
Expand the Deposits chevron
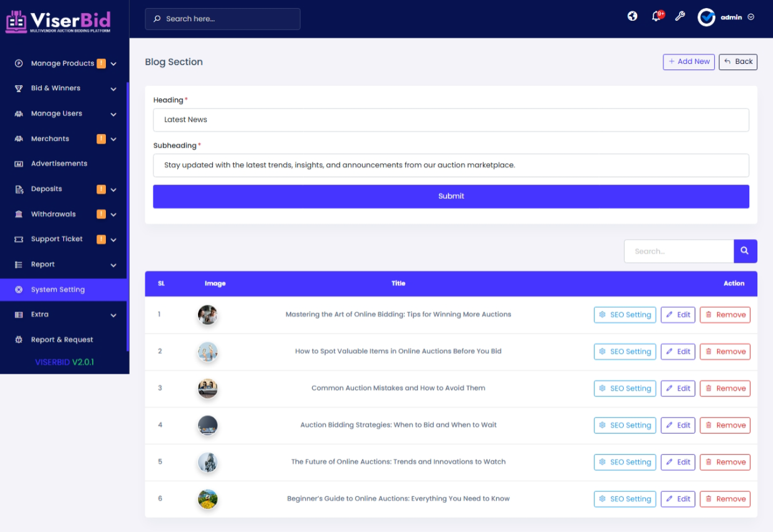click(x=113, y=190)
